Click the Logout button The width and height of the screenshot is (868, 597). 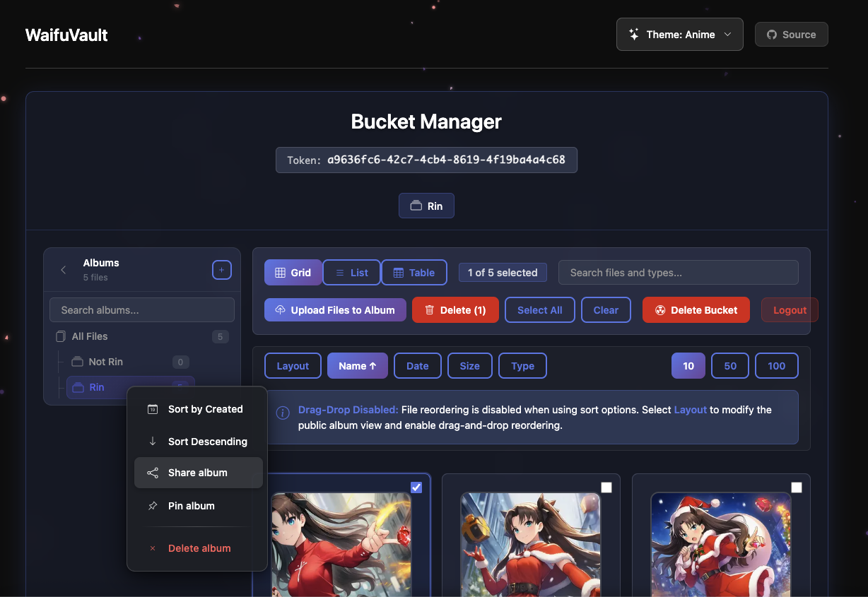(x=790, y=310)
